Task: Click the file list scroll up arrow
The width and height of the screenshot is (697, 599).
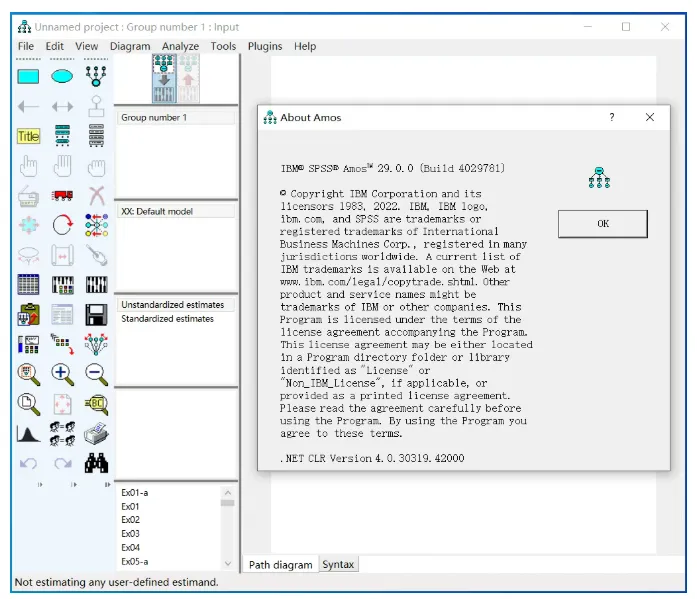Action: pos(228,492)
